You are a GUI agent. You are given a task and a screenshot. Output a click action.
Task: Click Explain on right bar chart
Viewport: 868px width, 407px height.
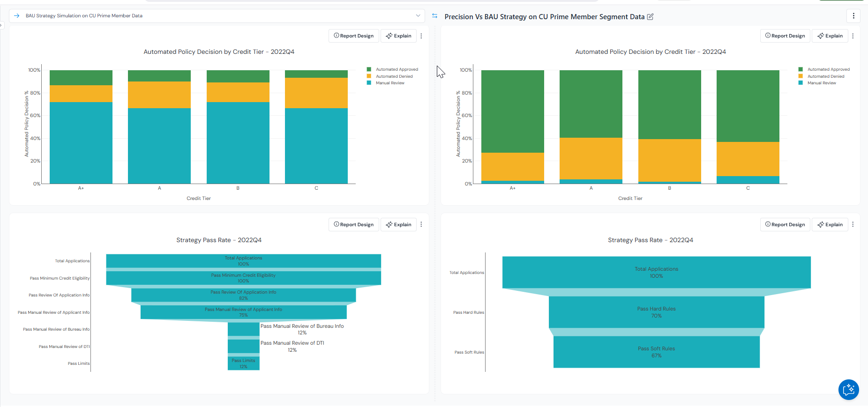tap(830, 36)
